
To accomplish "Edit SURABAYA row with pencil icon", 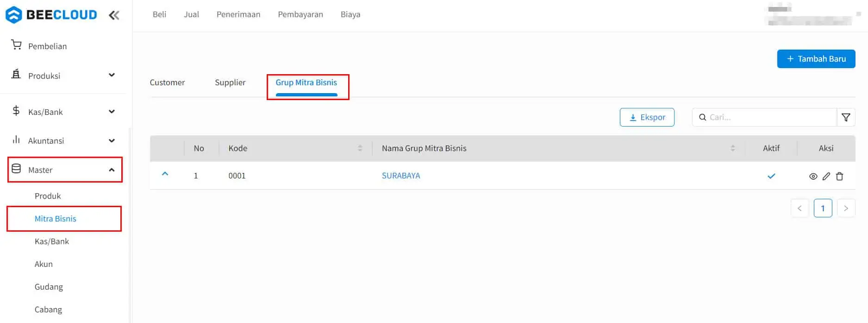I will (x=826, y=176).
